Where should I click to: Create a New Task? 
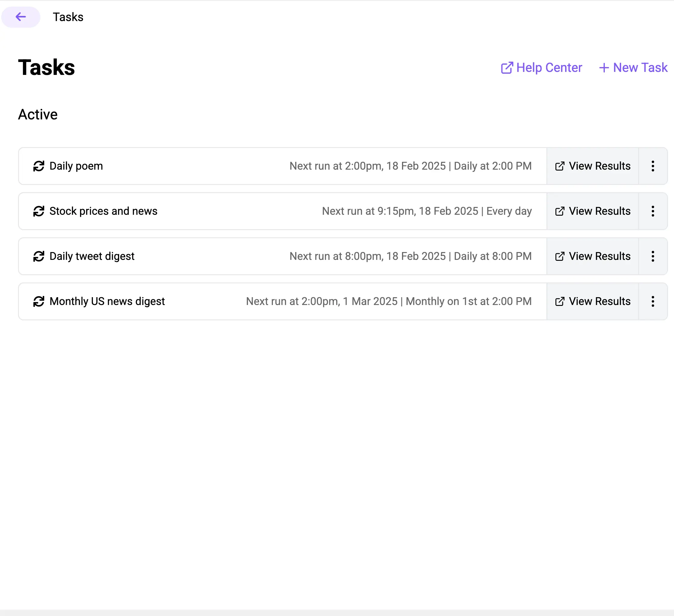click(x=633, y=68)
